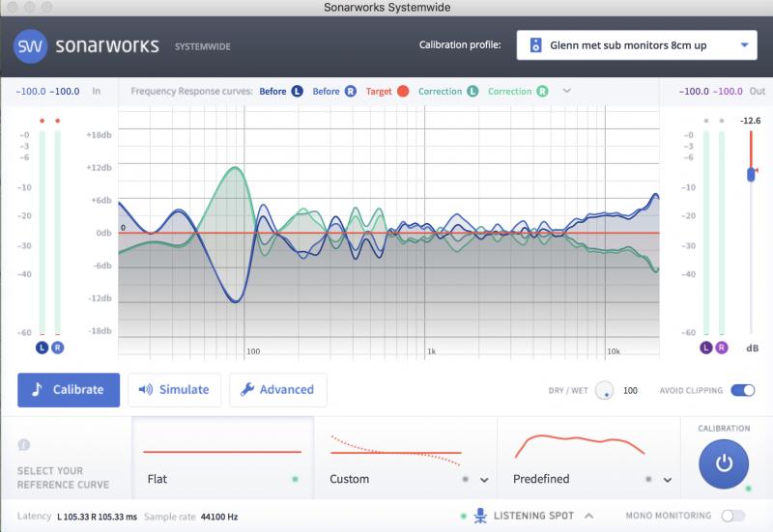
Task: Click the Listening Spot chair icon
Action: (480, 516)
